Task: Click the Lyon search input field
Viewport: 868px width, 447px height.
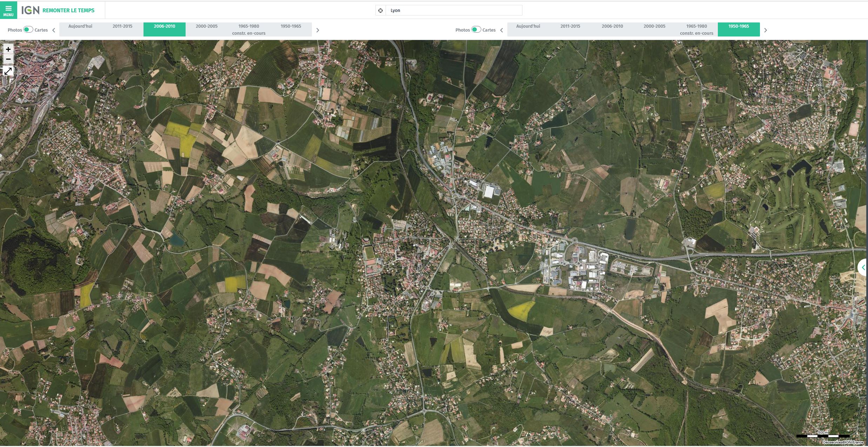Action: point(453,11)
